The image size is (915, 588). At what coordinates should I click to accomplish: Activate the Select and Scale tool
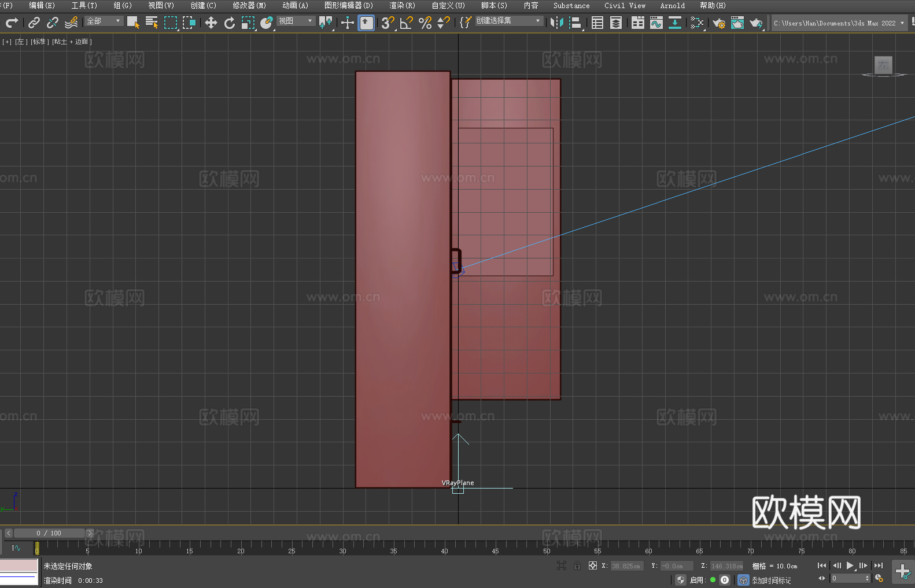[248, 23]
